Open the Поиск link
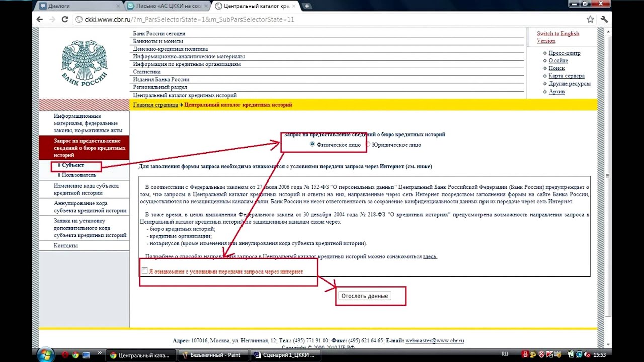 click(x=556, y=68)
